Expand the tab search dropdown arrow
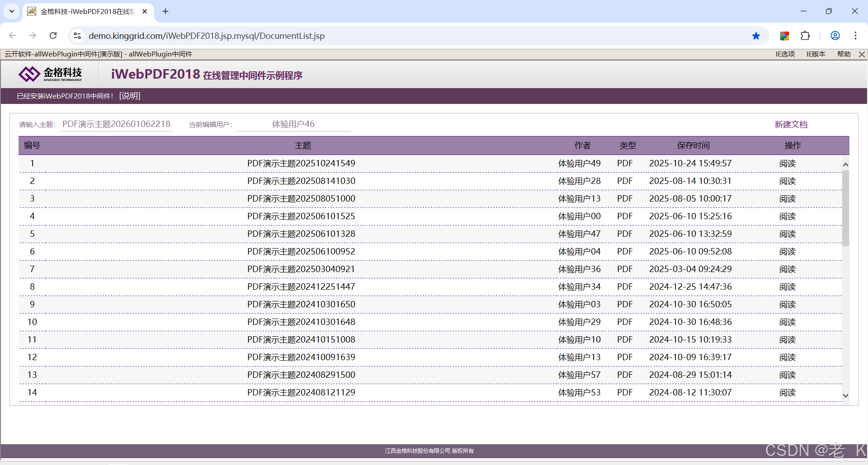The width and height of the screenshot is (868, 465). (x=12, y=11)
